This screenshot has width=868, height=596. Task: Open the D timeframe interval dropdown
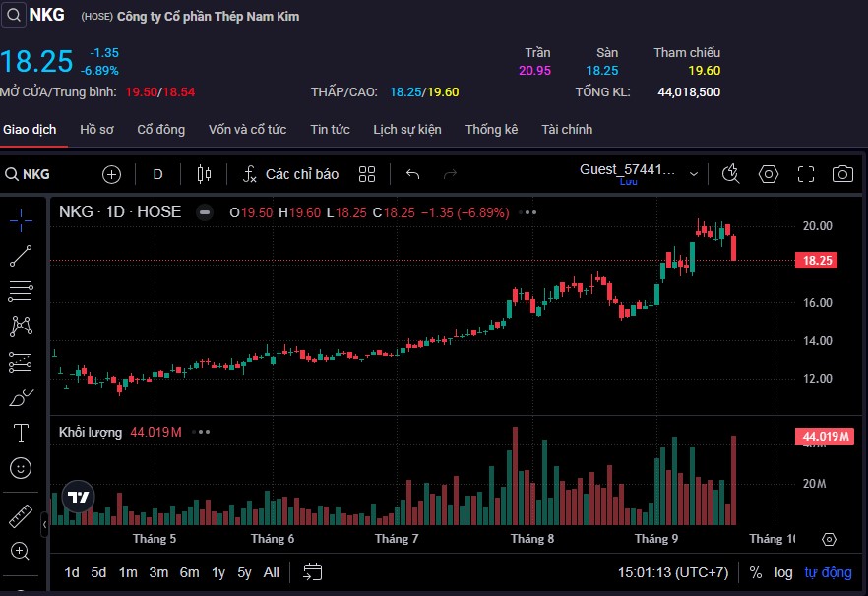[157, 174]
